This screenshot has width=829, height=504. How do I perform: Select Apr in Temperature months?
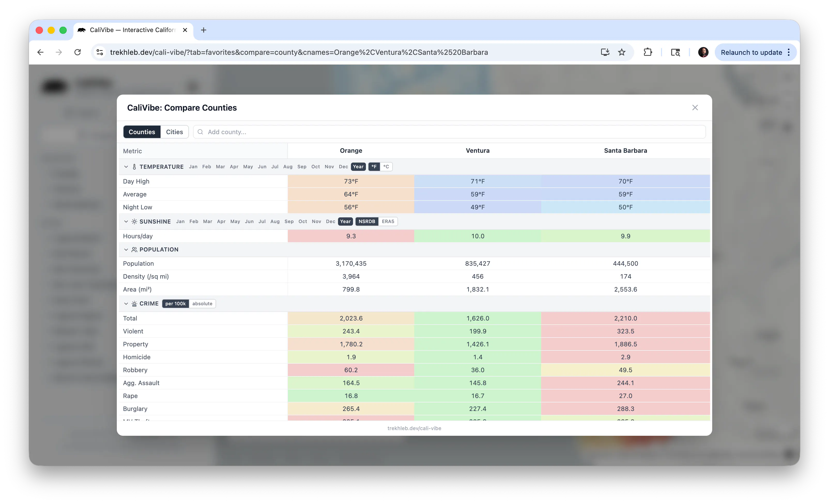pyautogui.click(x=234, y=166)
